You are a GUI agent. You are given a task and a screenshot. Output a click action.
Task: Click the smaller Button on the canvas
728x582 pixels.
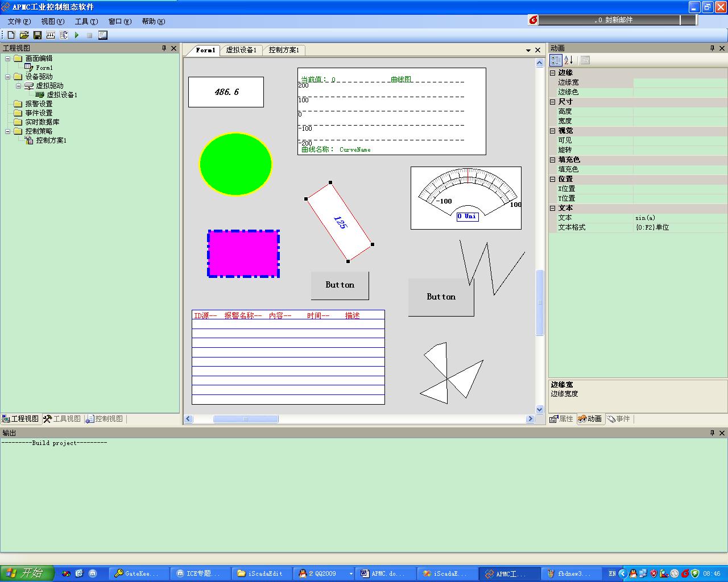click(340, 285)
